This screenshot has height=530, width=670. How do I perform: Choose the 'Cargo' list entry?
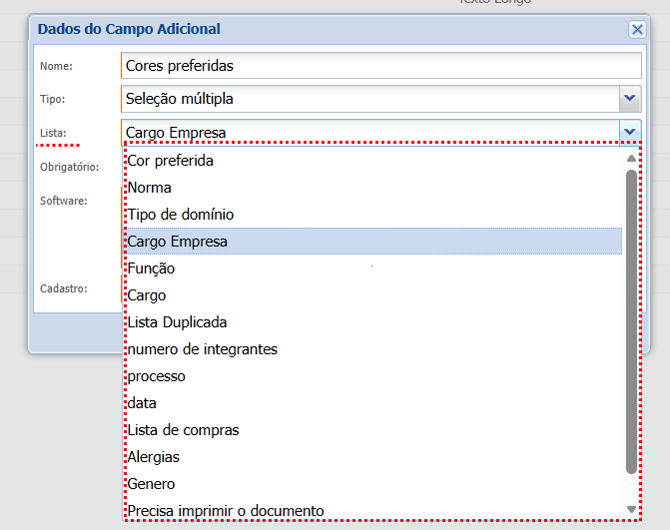click(147, 295)
